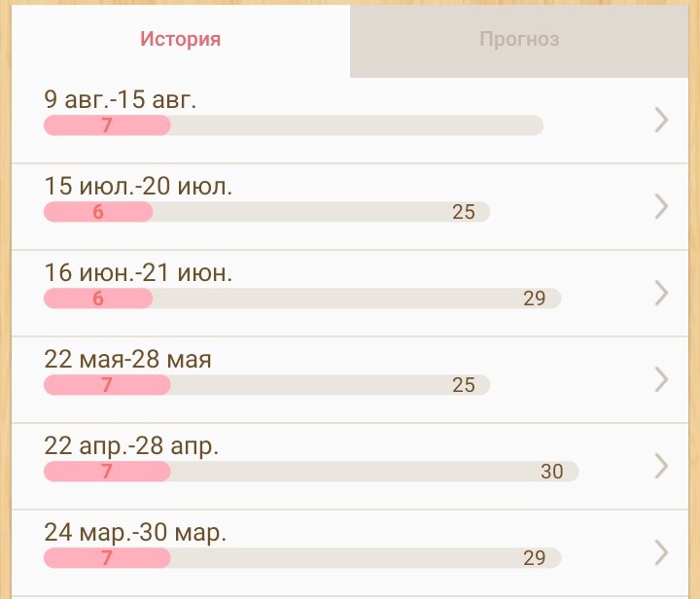Select the 9 авг.-15 авг. date label
This screenshot has height=599, width=700.
pos(121,99)
